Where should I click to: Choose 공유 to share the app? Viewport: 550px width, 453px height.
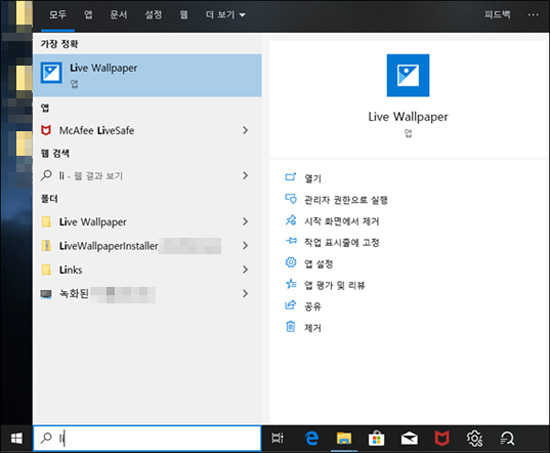point(313,306)
